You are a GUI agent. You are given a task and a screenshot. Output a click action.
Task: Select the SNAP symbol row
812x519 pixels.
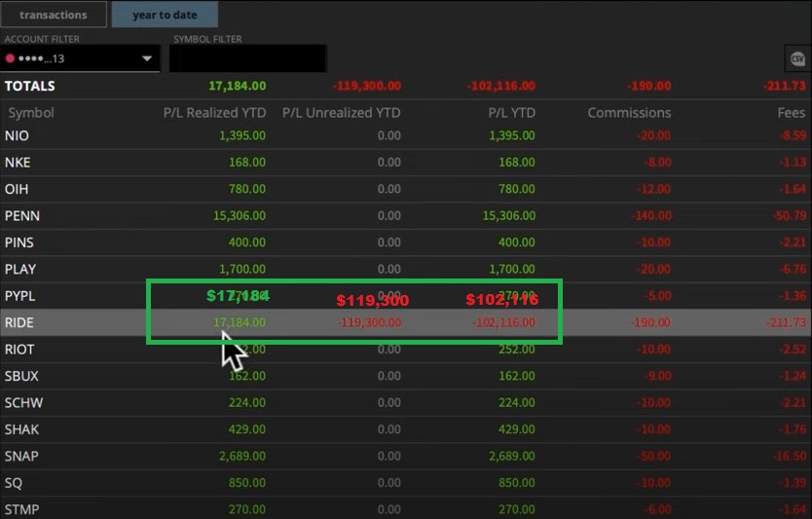tap(406, 456)
